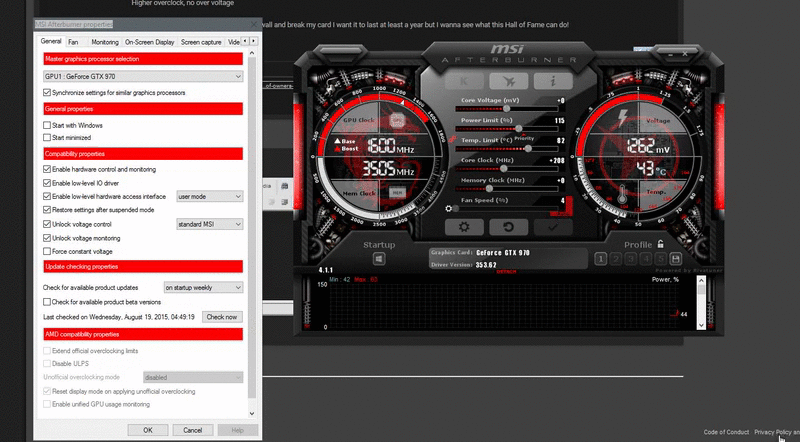This screenshot has width=800, height=442.
Task: Click the save profile floppy disk icon
Action: click(676, 259)
